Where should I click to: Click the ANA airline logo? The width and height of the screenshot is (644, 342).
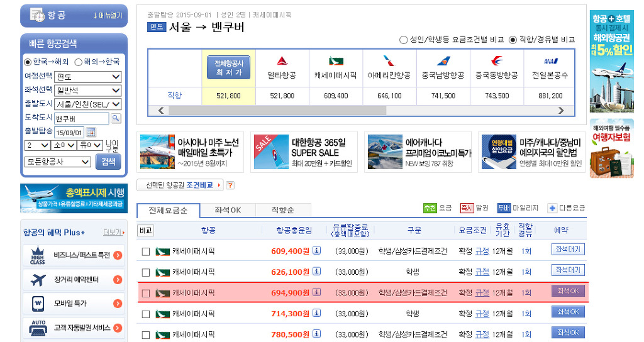coord(550,61)
